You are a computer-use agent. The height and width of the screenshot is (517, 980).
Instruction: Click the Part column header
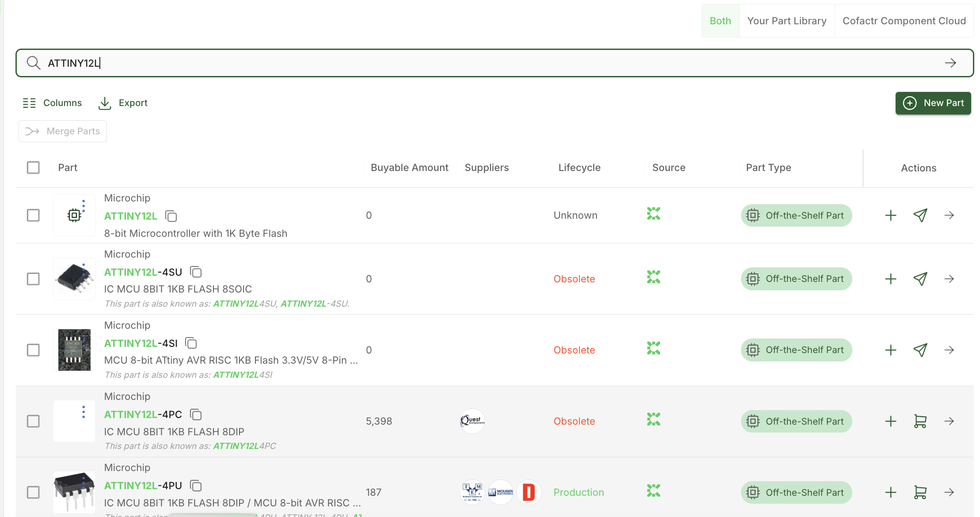(68, 167)
